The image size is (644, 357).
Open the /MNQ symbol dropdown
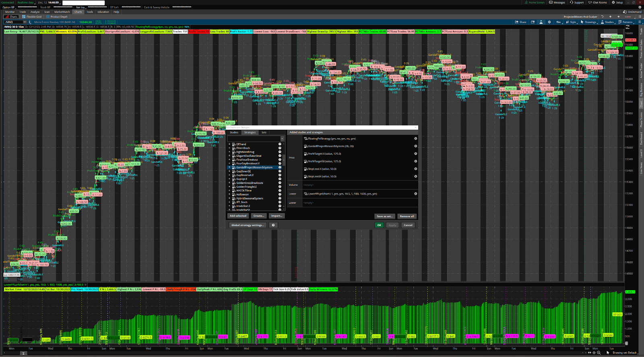(x=24, y=22)
